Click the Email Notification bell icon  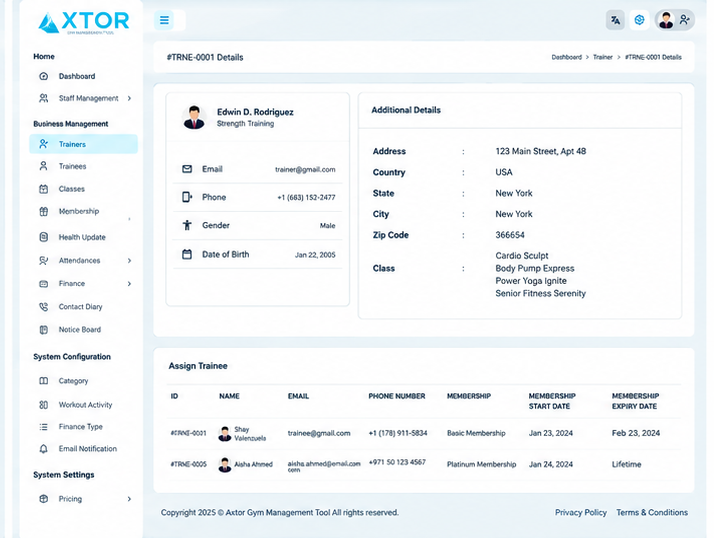point(44,449)
